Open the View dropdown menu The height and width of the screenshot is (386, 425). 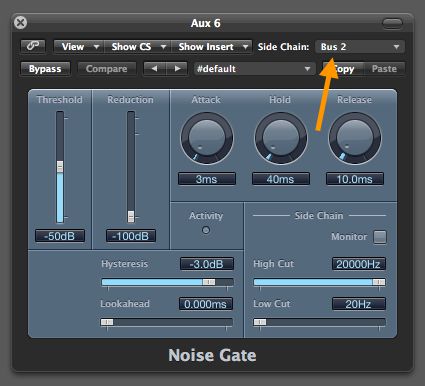coord(79,47)
